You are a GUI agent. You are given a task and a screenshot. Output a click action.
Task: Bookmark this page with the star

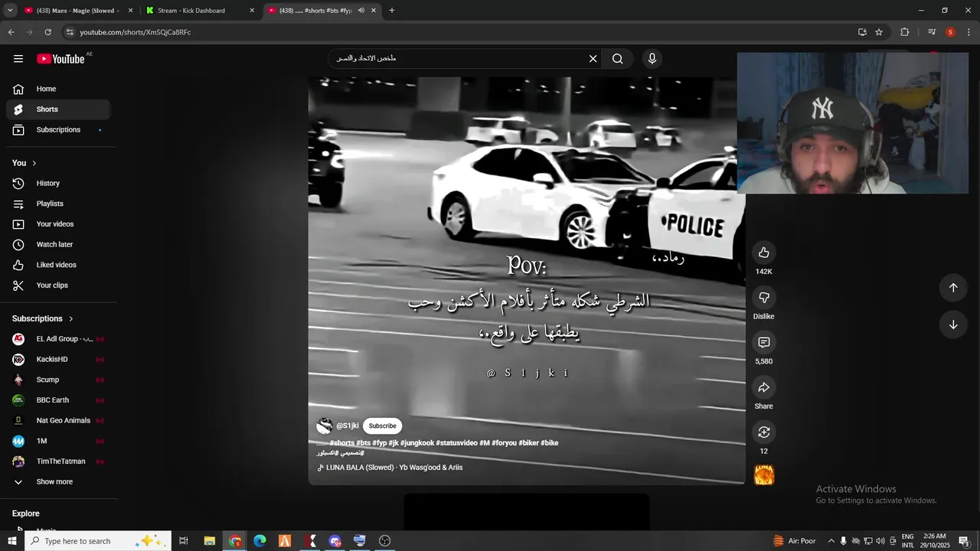coord(879,32)
